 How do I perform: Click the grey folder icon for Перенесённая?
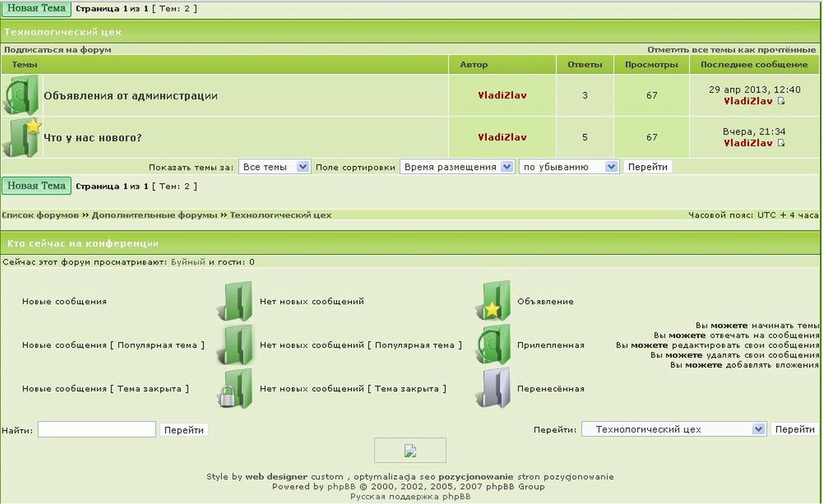(x=493, y=388)
